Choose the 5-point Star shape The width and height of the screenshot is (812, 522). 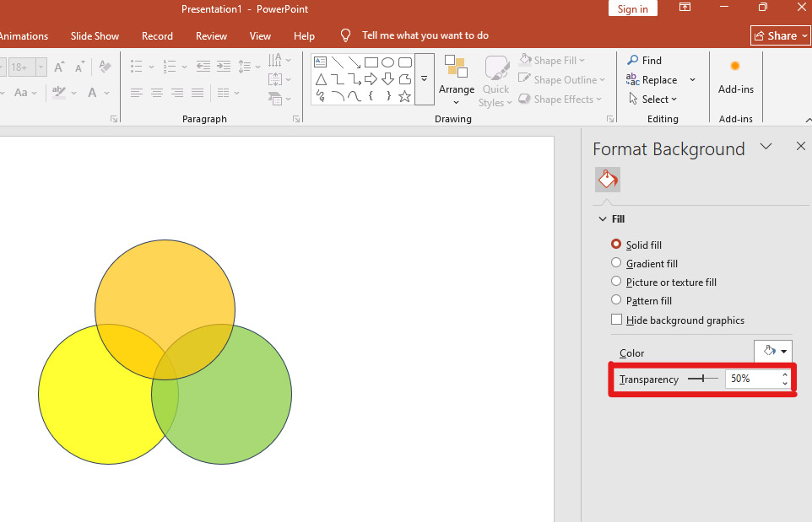pyautogui.click(x=404, y=96)
